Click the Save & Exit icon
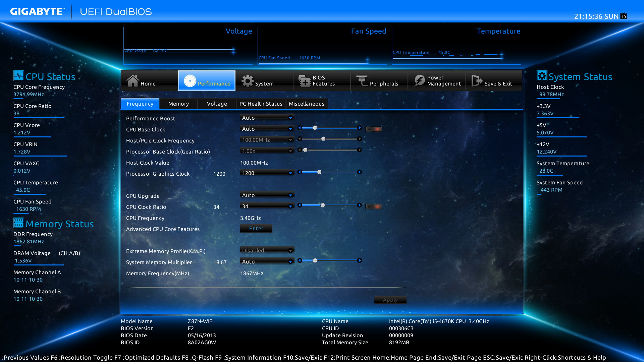This screenshot has width=644, height=362. point(476,81)
